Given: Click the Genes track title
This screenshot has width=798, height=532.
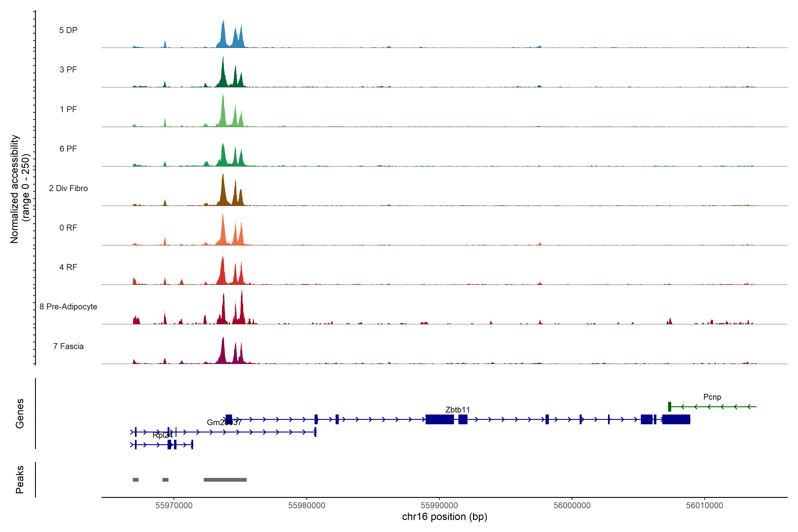Looking at the screenshot, I should [20, 413].
